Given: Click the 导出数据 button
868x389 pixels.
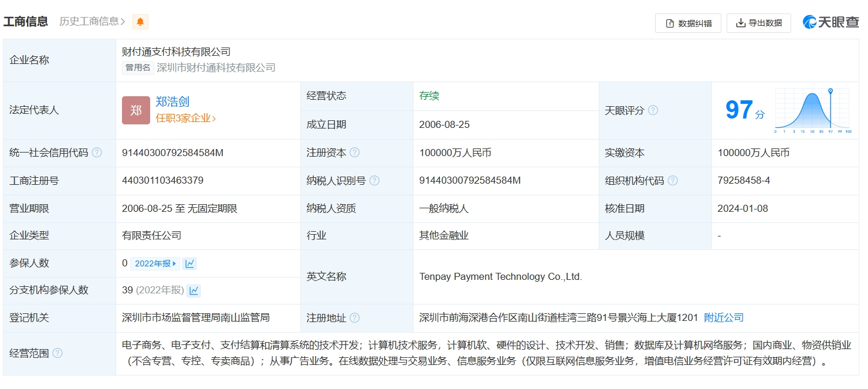Looking at the screenshot, I should [x=758, y=23].
